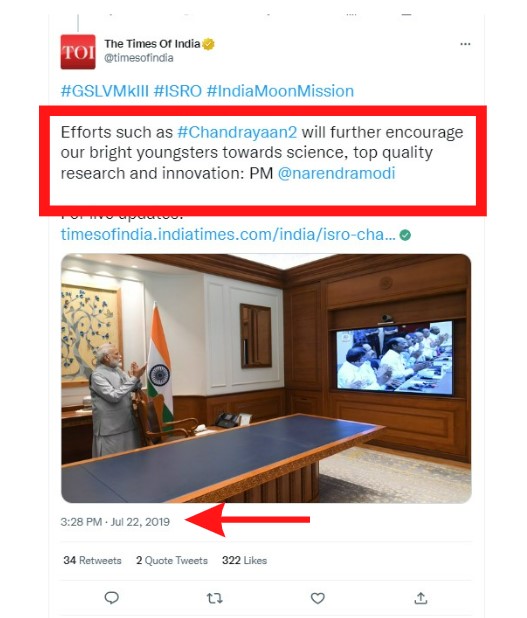The image size is (527, 618).
Task: Open the #Chandrayaan2 hashtag
Action: tap(237, 132)
